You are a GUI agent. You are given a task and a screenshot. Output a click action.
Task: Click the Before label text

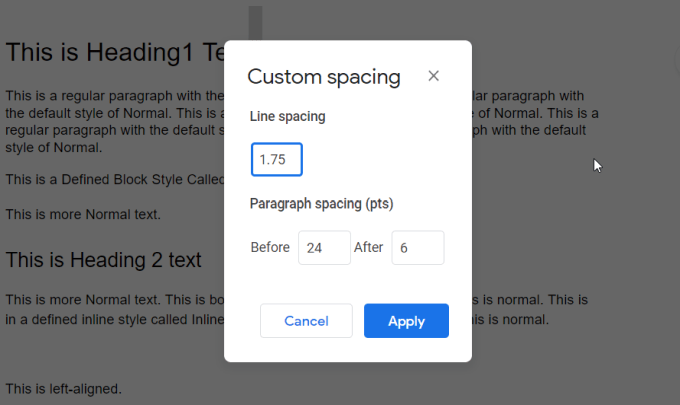point(270,248)
